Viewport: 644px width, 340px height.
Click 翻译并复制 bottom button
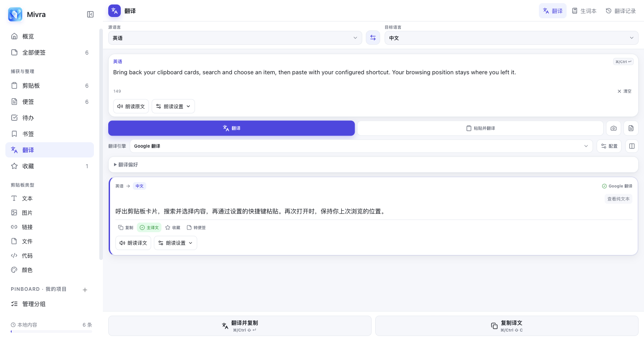click(x=240, y=326)
